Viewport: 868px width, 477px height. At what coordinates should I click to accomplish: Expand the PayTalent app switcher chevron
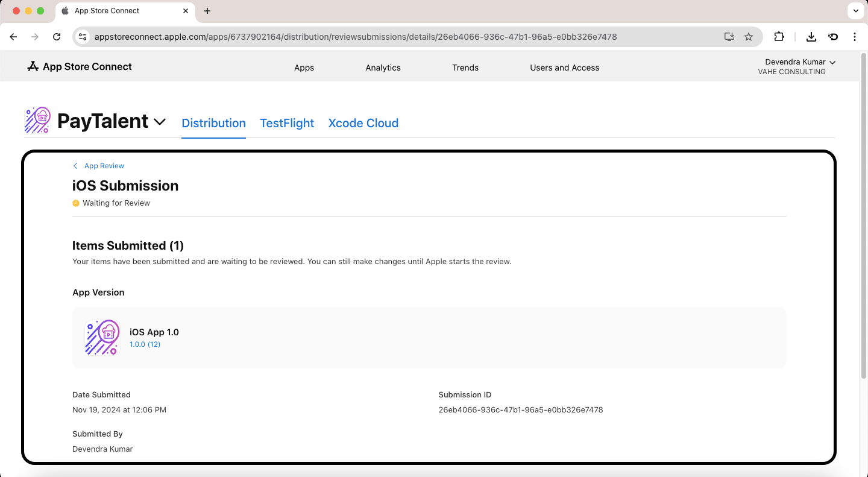tap(160, 122)
